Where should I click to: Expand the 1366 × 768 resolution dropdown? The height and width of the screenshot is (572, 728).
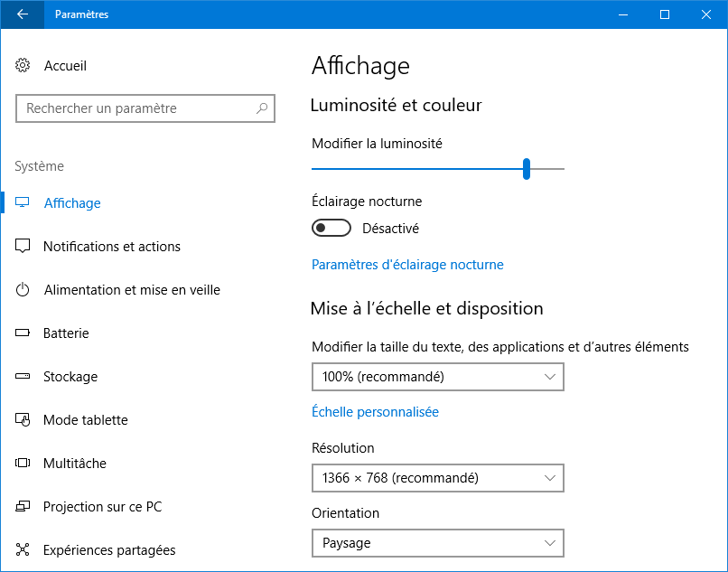click(x=438, y=478)
